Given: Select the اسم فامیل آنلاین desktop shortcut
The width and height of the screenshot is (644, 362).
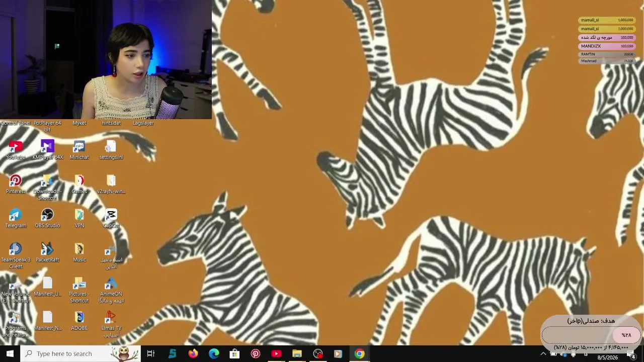Looking at the screenshot, I should (x=111, y=256).
